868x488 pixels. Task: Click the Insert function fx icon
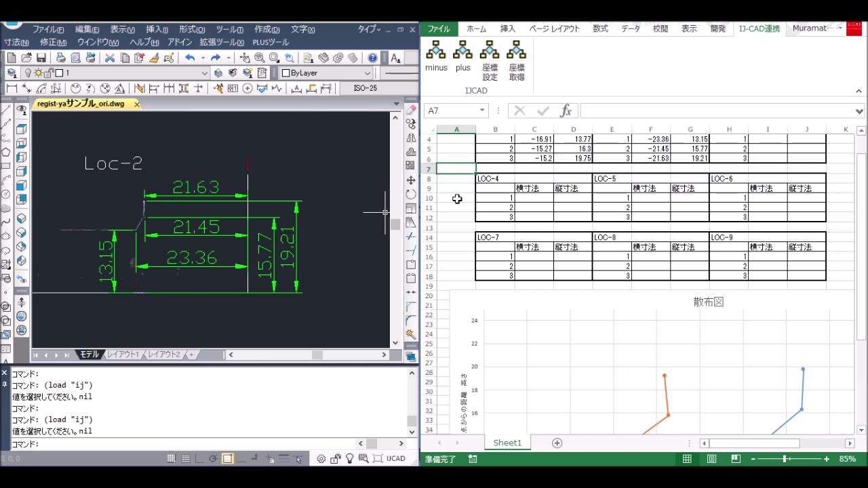[566, 110]
